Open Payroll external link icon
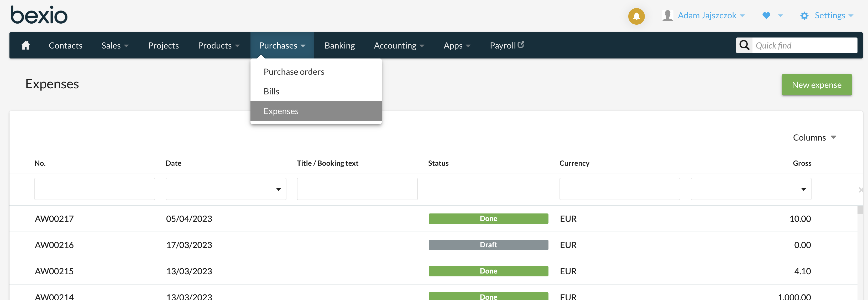This screenshot has width=868, height=300. tap(521, 44)
